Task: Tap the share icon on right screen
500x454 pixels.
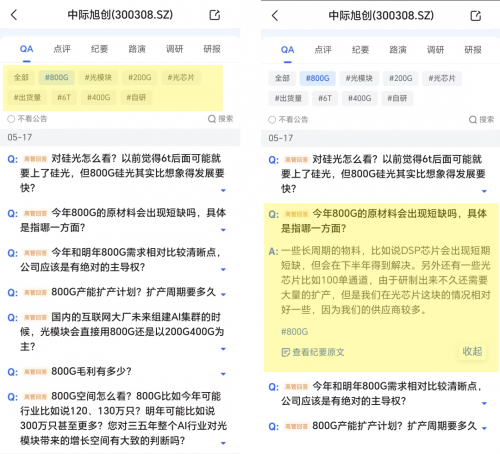Action: (x=476, y=16)
